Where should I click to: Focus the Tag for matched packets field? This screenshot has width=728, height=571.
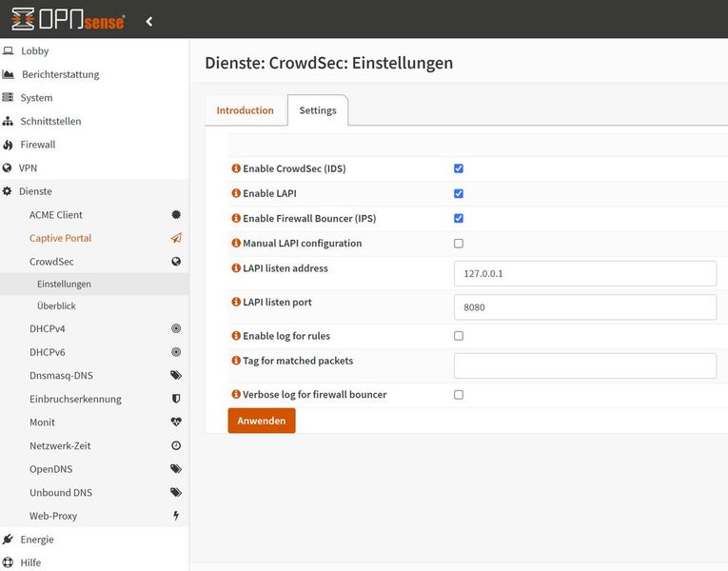[x=585, y=365]
